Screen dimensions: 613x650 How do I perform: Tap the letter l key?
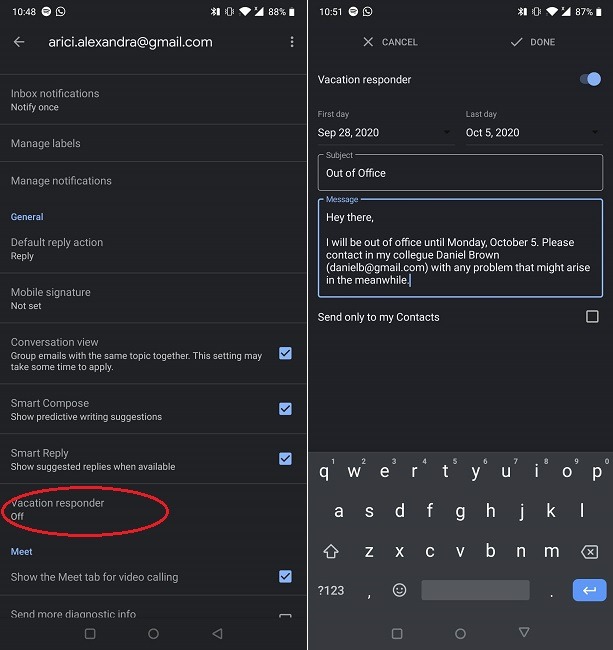[582, 511]
